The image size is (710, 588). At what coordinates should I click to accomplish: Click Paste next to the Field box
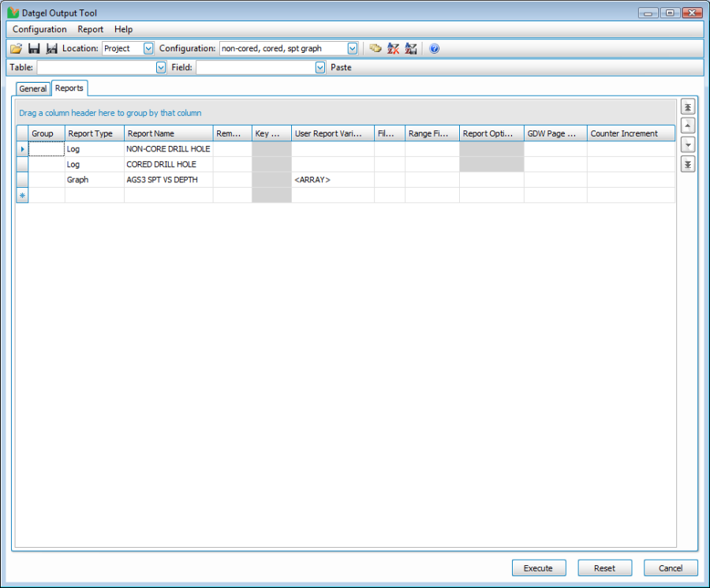coord(341,68)
